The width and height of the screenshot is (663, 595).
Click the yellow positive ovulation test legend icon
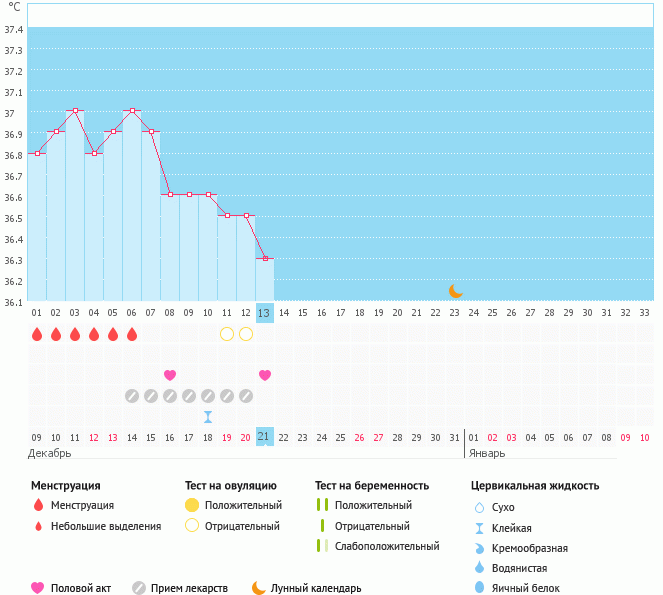(x=192, y=506)
